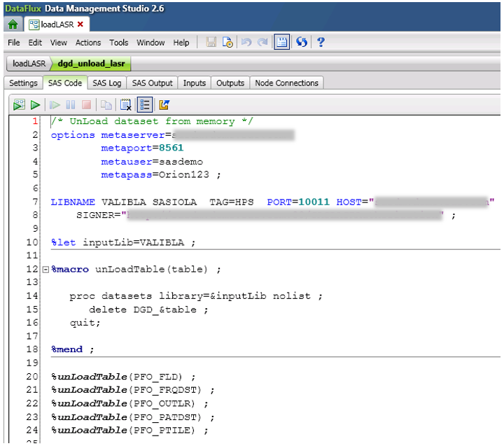Image resolution: width=504 pixels, height=446 pixels.
Task: Close the loadLASR document tab
Action: click(80, 25)
